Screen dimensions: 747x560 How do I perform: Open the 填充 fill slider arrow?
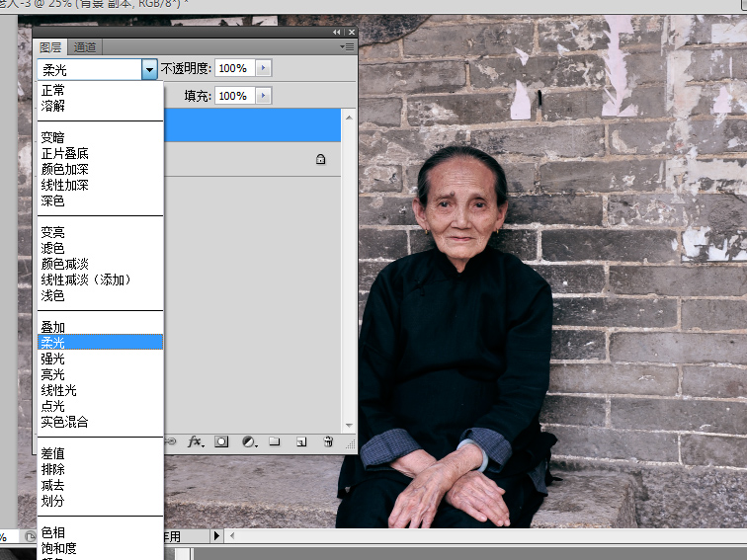[x=263, y=96]
